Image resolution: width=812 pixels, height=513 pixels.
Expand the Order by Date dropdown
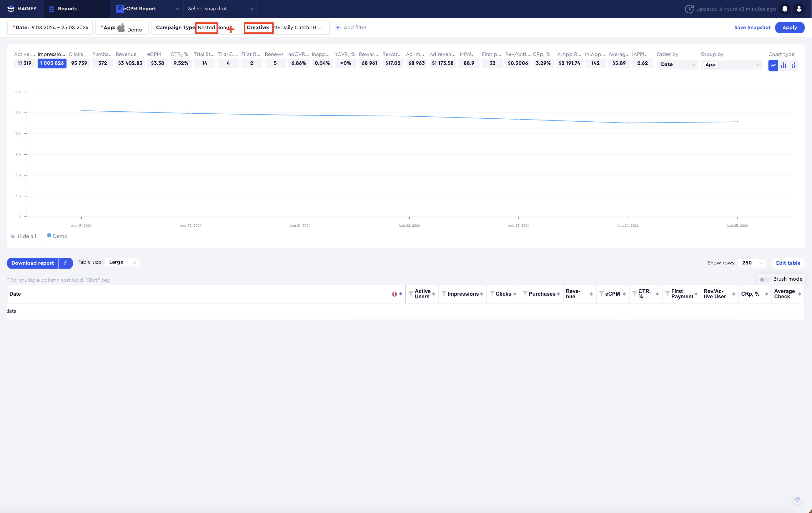pyautogui.click(x=677, y=64)
